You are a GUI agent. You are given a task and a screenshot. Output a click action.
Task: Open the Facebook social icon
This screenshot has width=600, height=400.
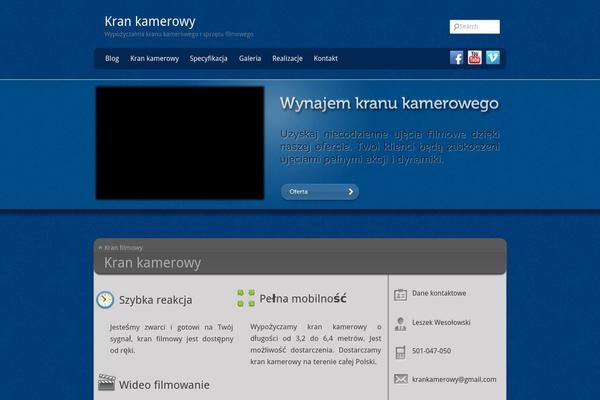457,58
